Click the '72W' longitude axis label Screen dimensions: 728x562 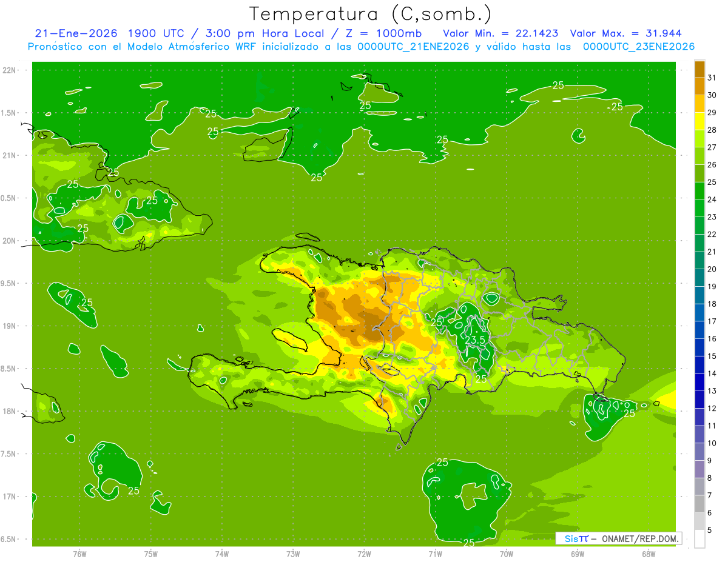click(x=364, y=554)
